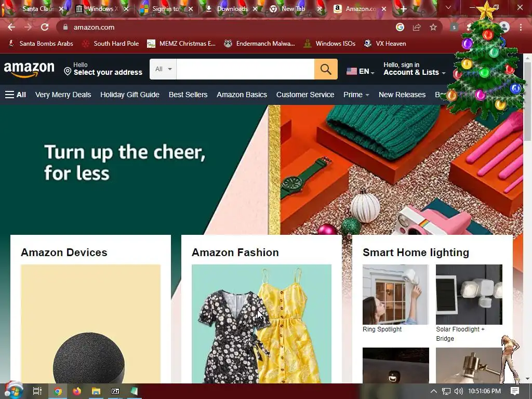Open Amazon Basics link
The height and width of the screenshot is (399, 532).
(x=242, y=95)
